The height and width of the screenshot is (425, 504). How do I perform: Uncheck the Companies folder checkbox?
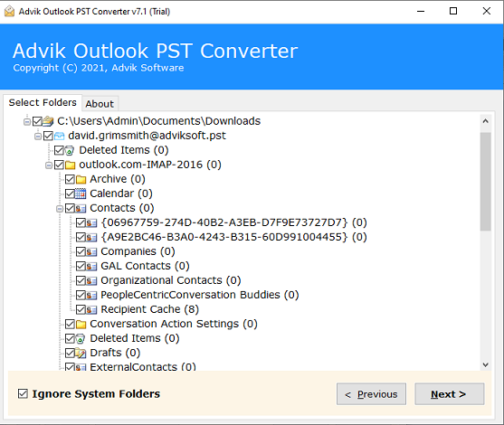[x=81, y=252]
